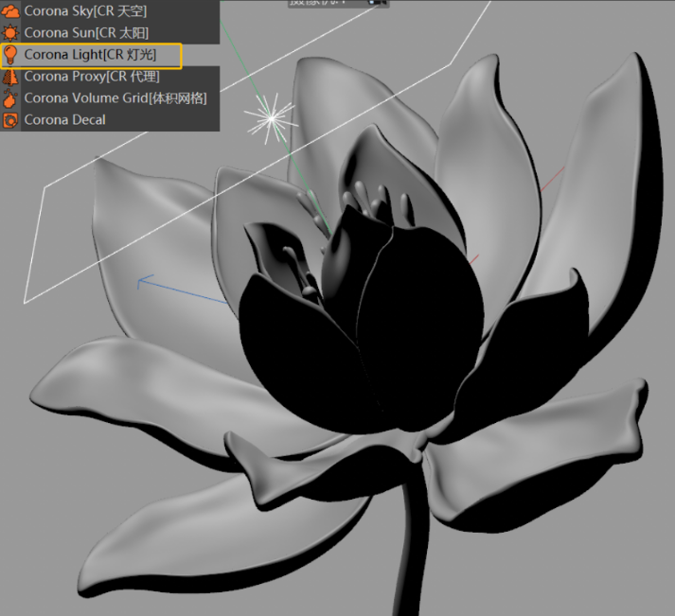Screen dimensions: 675x616
Task: Click the Corona Volume Grid icon
Action: click(10, 98)
